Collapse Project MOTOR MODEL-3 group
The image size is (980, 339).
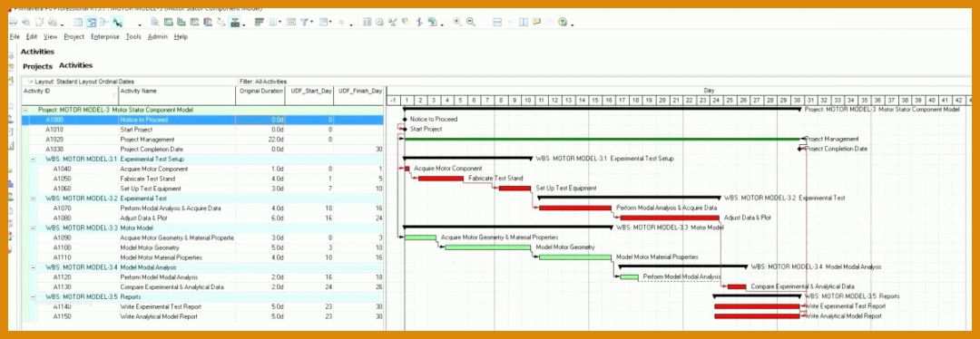25,110
